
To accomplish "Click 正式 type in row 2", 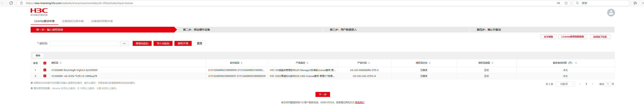I will coord(486,76).
